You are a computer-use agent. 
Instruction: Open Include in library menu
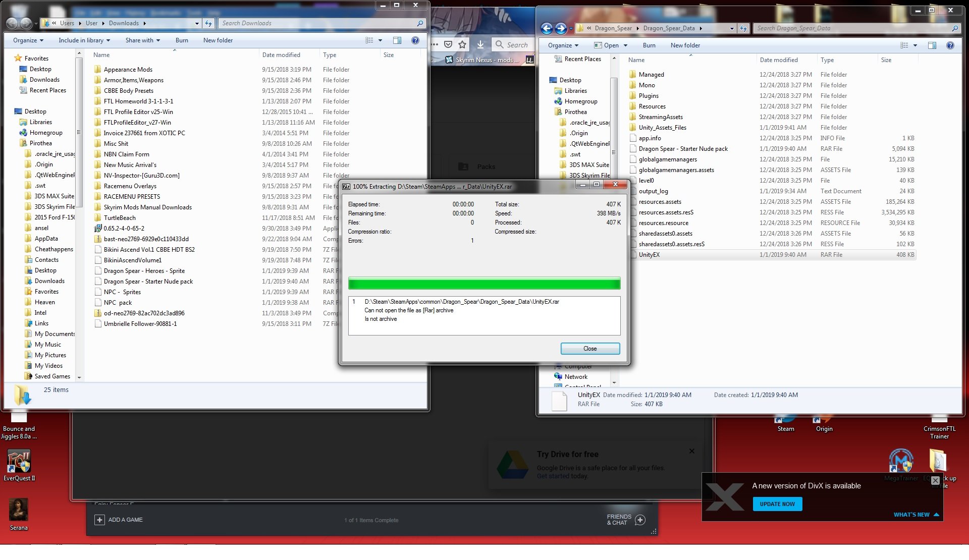(x=84, y=40)
